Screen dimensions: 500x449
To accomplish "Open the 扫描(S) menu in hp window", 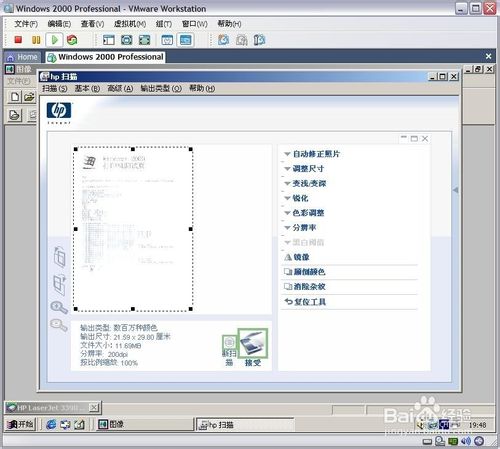I will [x=55, y=88].
